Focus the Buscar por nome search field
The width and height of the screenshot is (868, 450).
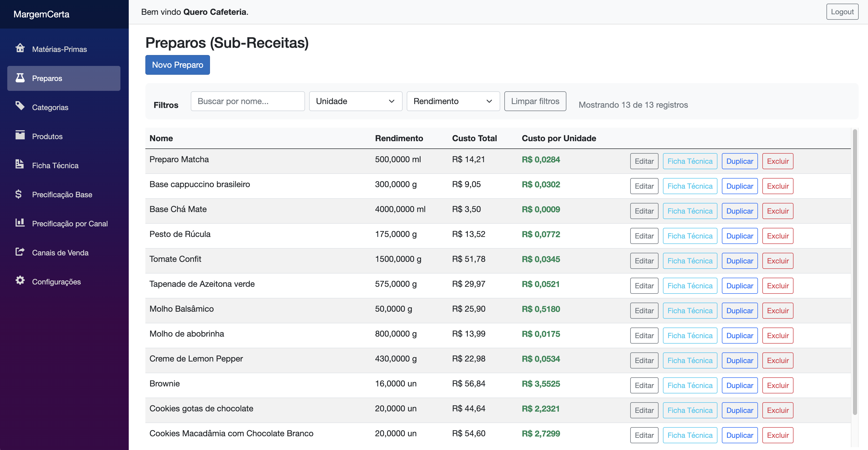[247, 101]
